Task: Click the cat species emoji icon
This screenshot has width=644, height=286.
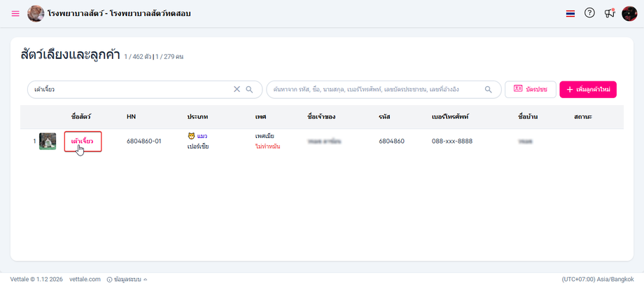Action: pyautogui.click(x=191, y=136)
